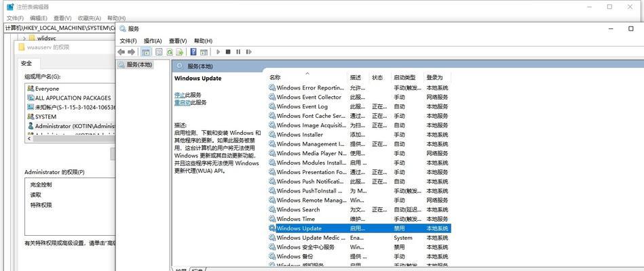The width and height of the screenshot is (644, 271).
Task: Toggle the show/hide console tree icon
Action: [x=145, y=52]
